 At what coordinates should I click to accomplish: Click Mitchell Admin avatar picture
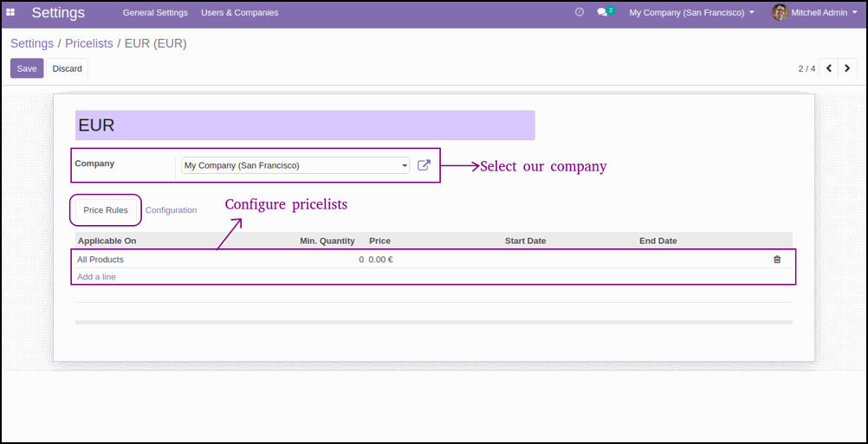tap(780, 12)
